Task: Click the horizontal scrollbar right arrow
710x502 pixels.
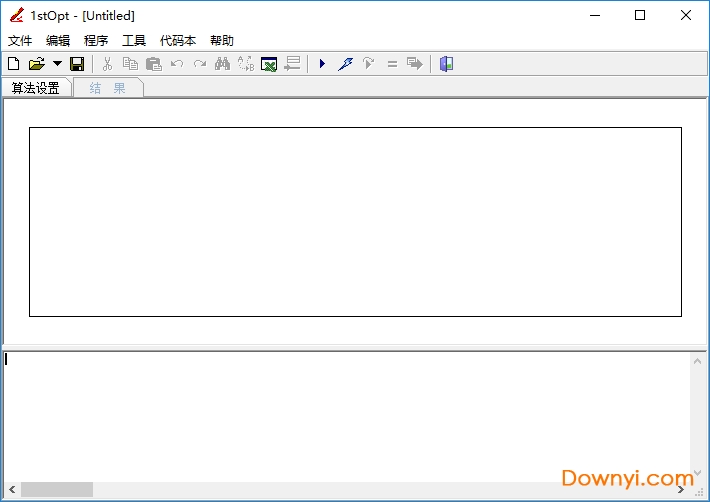Action: [681, 489]
